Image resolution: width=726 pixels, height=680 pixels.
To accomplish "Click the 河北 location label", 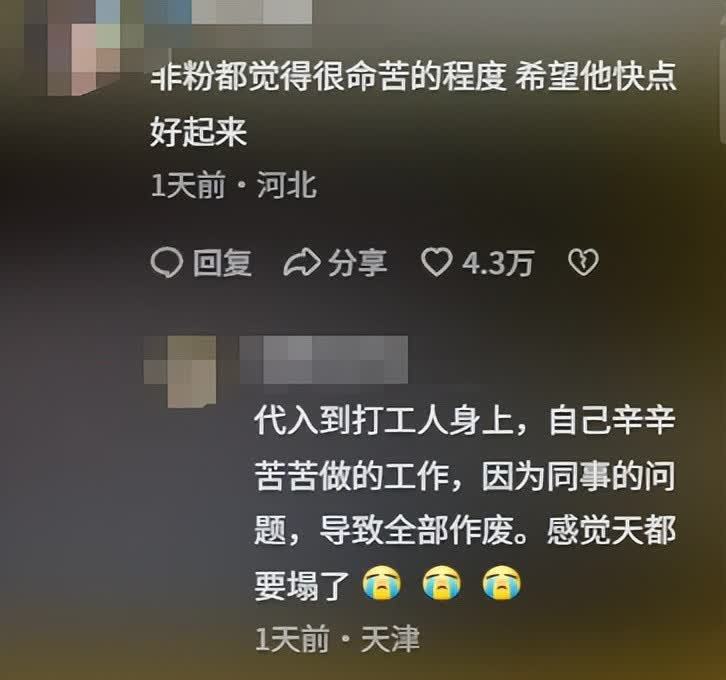I will [287, 186].
